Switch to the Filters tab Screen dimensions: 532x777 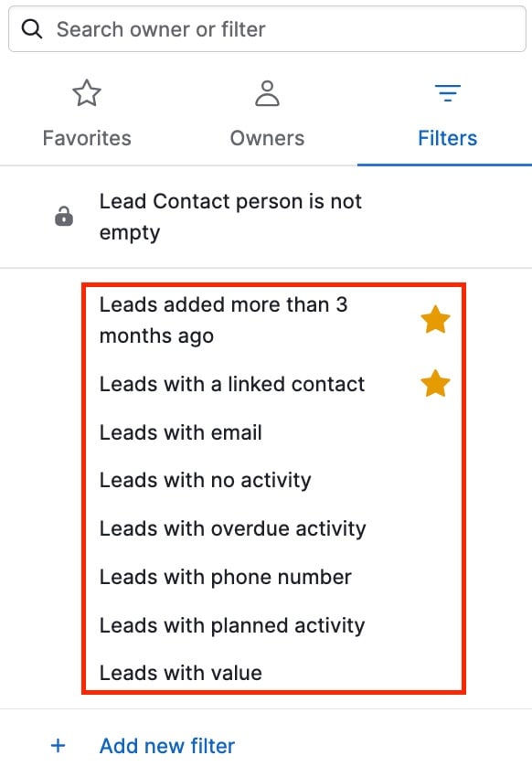point(447,138)
